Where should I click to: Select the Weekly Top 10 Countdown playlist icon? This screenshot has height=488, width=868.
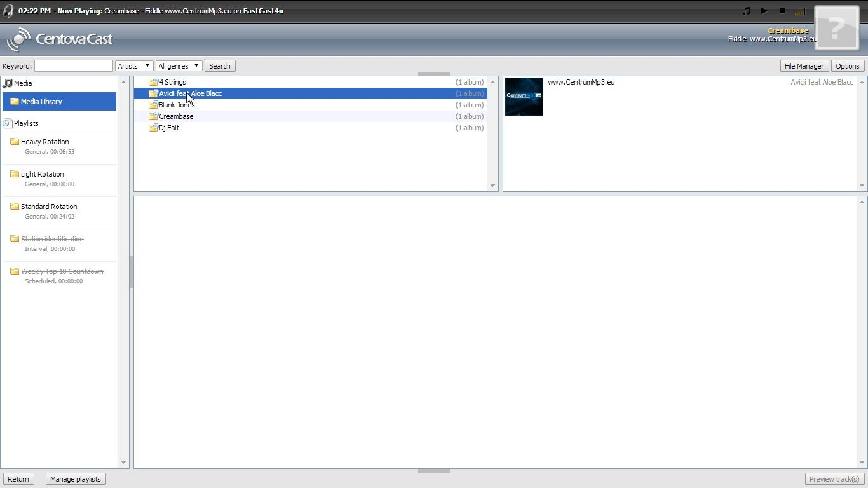15,271
